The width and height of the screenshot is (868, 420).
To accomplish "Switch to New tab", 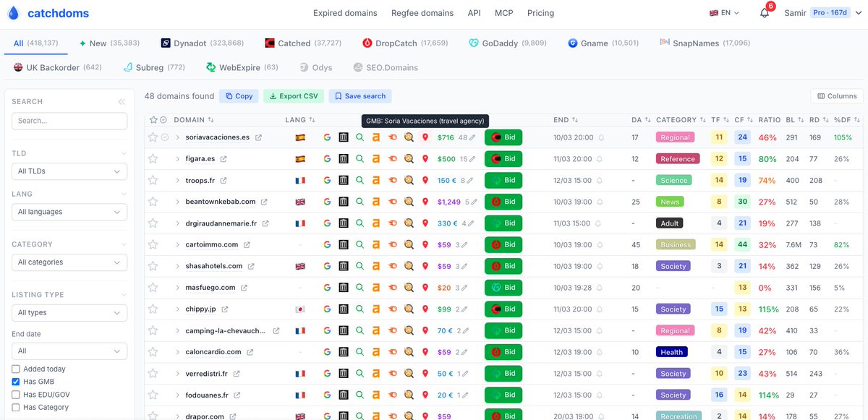I will (109, 43).
